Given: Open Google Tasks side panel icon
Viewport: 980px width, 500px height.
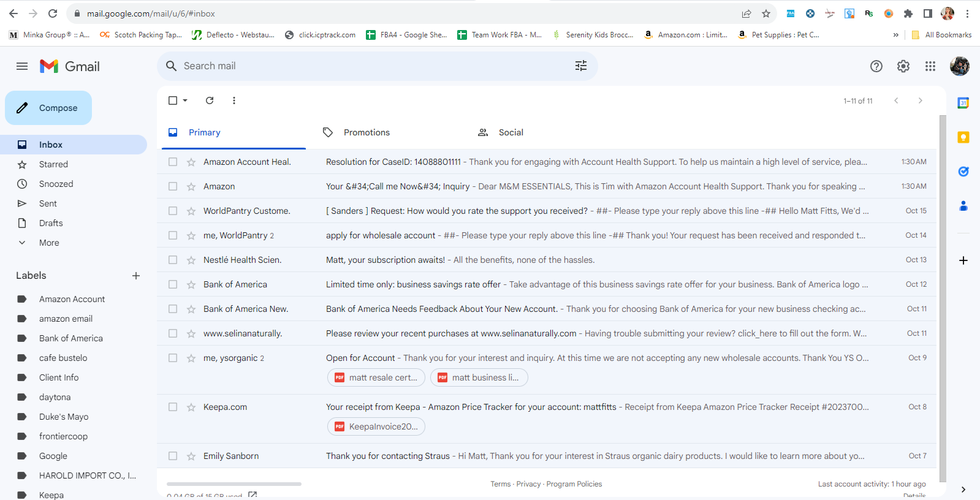Looking at the screenshot, I should click(963, 172).
